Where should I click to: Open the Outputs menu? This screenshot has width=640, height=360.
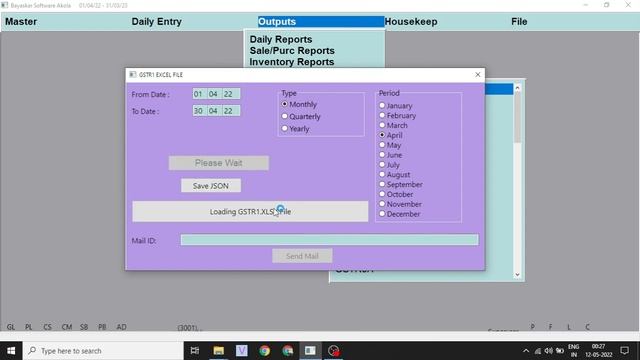pyautogui.click(x=321, y=22)
